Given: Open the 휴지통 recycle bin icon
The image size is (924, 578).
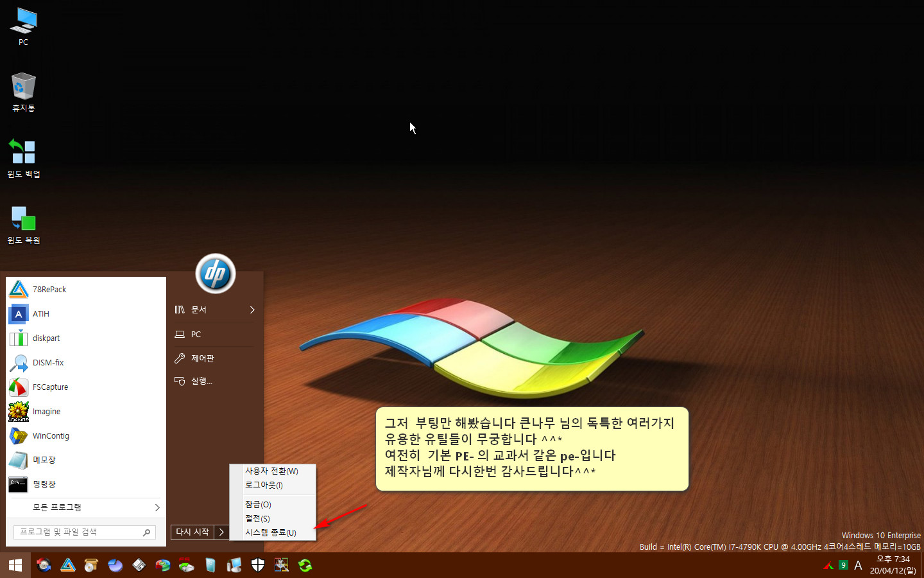Looking at the screenshot, I should (24, 92).
